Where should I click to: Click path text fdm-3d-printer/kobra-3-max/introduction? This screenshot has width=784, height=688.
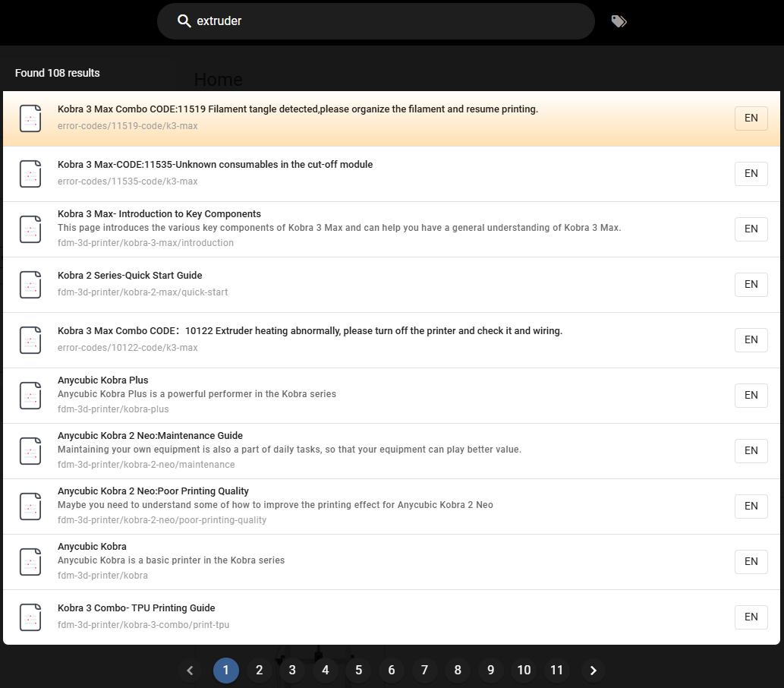(x=146, y=243)
